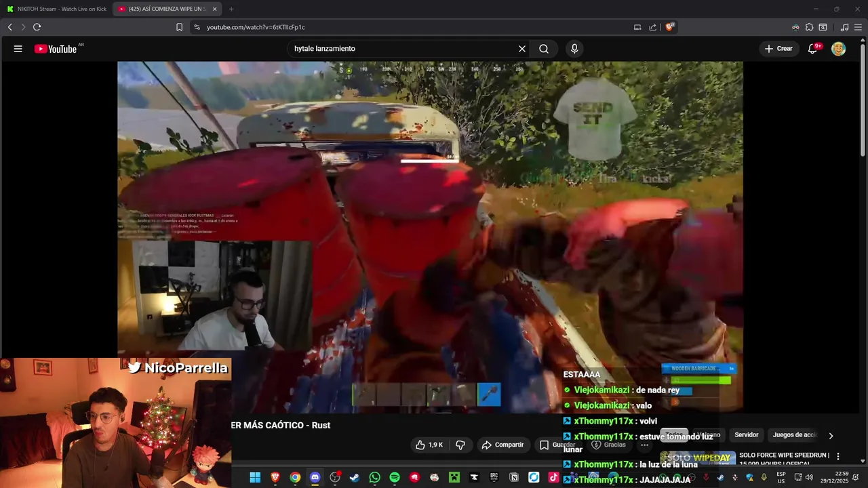
Task: Open the media control music note icon
Action: tap(844, 27)
